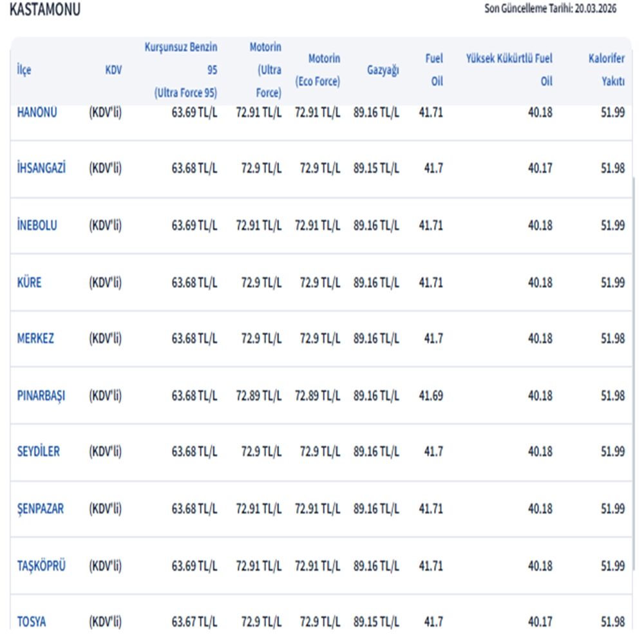Select the Motorin (Eco Force) column header
The width and height of the screenshot is (644, 644).
pos(317,70)
